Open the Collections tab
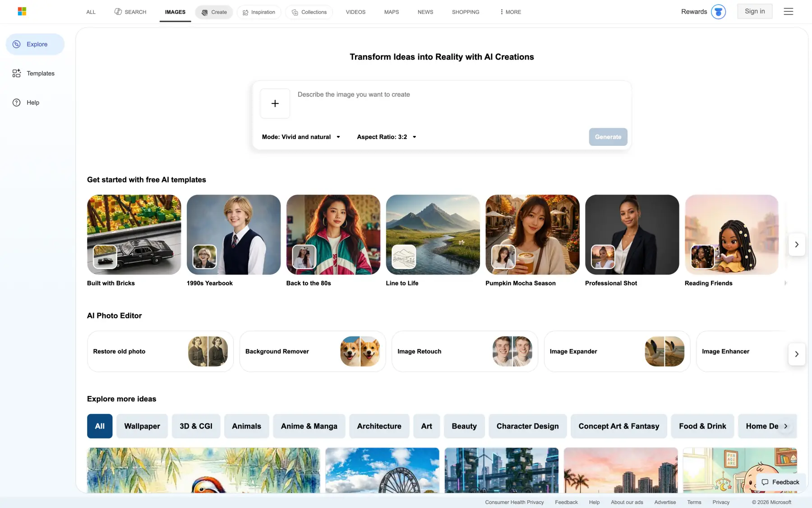This screenshot has height=508, width=812. pos(309,12)
